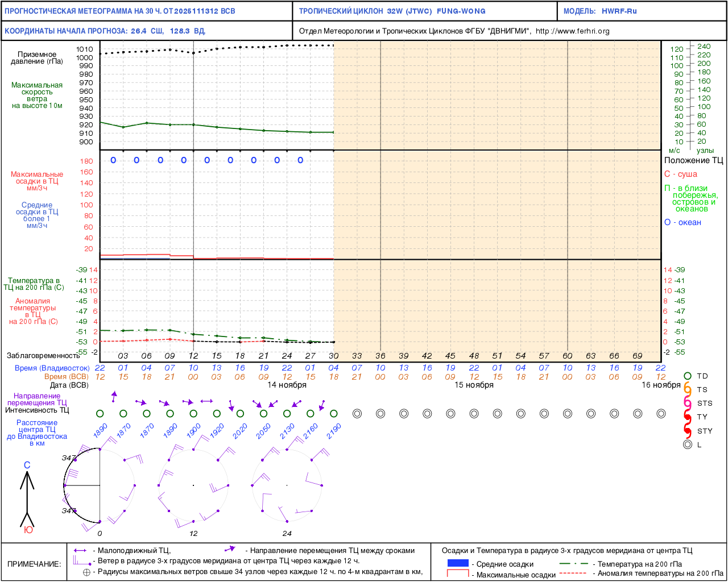Screen dimensions: 728x582
Task: Open the www.ferhri.org link
Action: 572,31
